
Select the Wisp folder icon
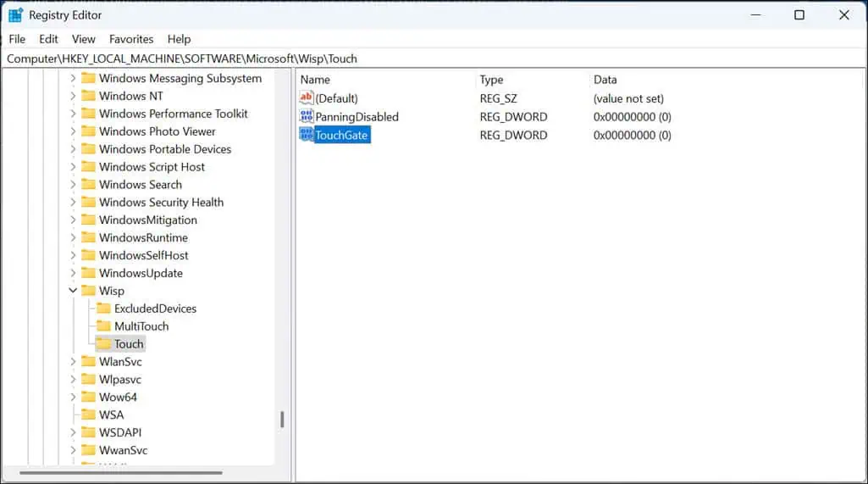click(x=88, y=291)
